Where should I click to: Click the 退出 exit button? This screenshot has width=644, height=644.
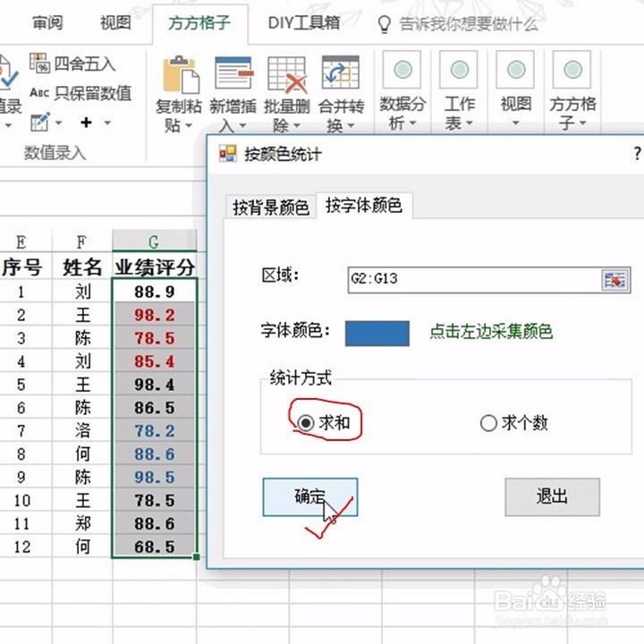click(552, 496)
